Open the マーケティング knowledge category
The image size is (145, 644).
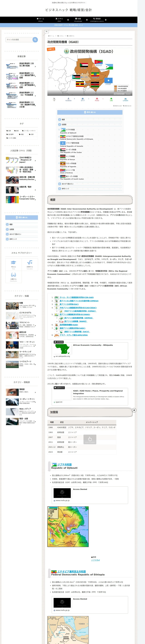22,355
